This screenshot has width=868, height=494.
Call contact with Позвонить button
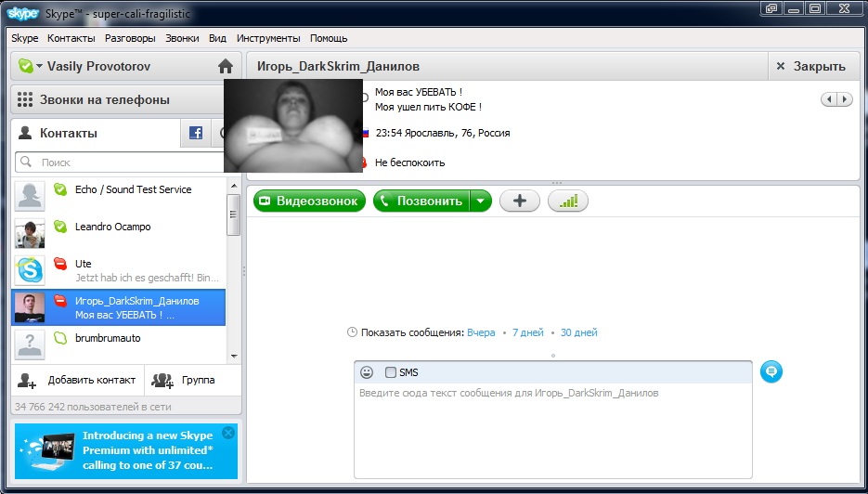click(421, 201)
